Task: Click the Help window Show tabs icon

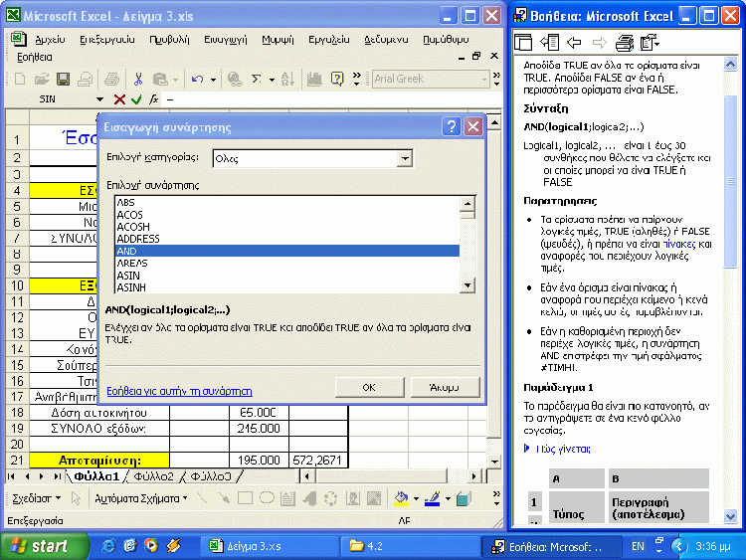Action: coord(549,43)
